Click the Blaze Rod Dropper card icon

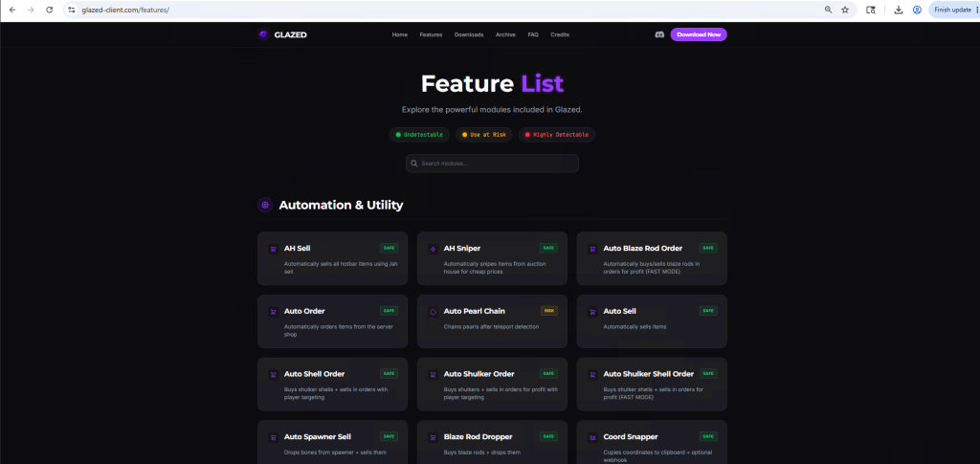click(x=433, y=438)
